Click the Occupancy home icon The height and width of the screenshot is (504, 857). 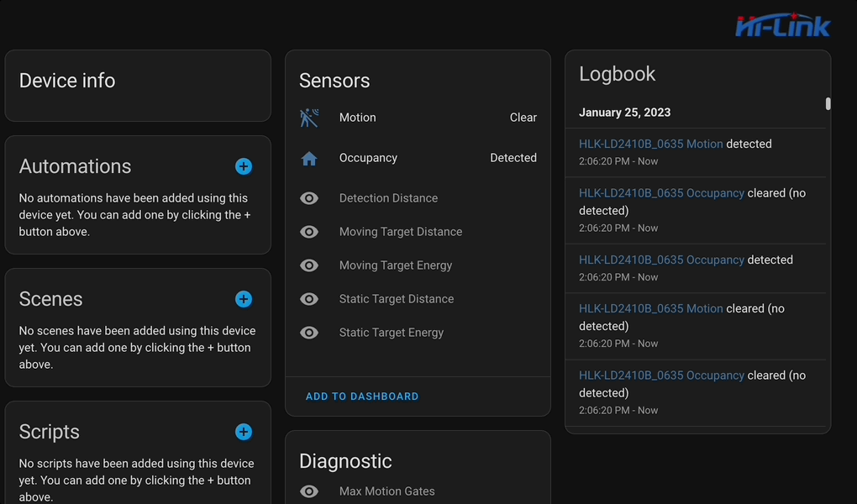tap(309, 158)
